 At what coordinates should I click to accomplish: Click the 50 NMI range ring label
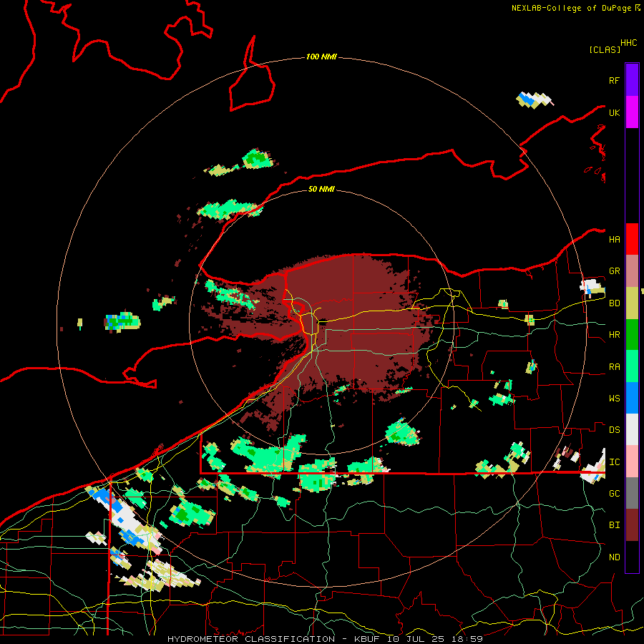point(321,189)
